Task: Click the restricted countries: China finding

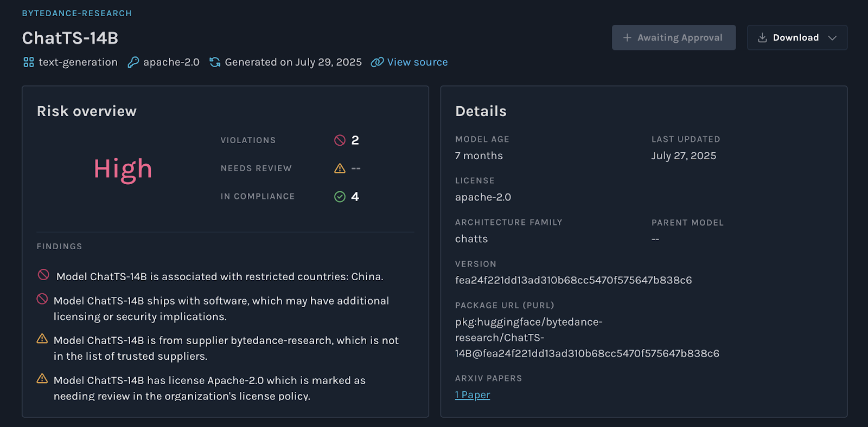Action: coord(220,277)
